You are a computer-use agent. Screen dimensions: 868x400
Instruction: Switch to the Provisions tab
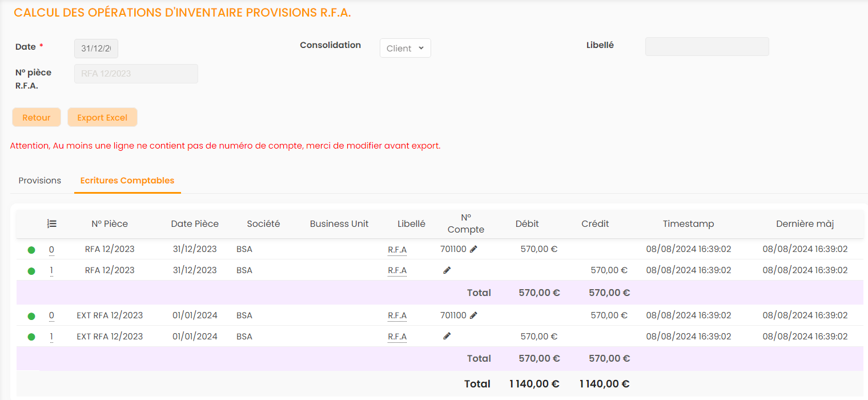[40, 181]
